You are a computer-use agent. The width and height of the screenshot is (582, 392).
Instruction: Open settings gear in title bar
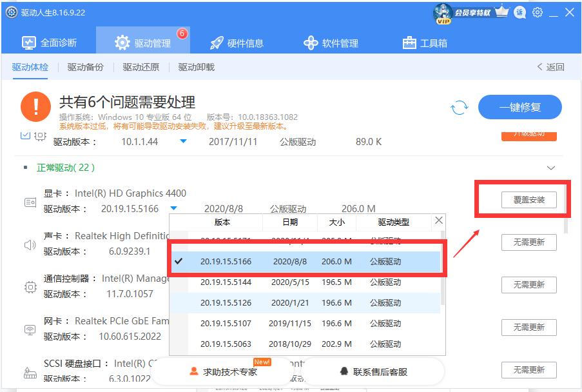click(x=537, y=13)
